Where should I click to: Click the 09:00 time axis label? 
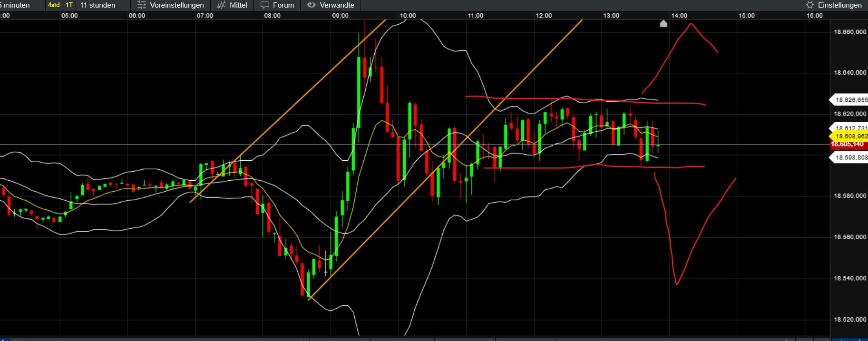(340, 16)
